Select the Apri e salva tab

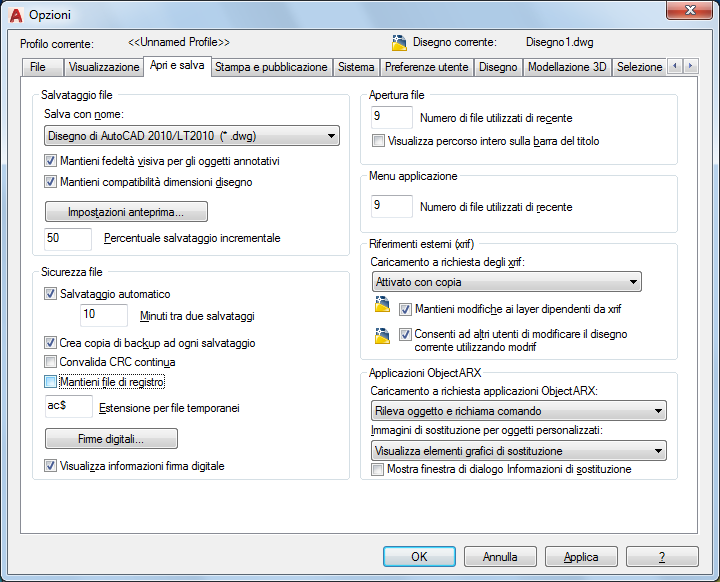tap(177, 66)
